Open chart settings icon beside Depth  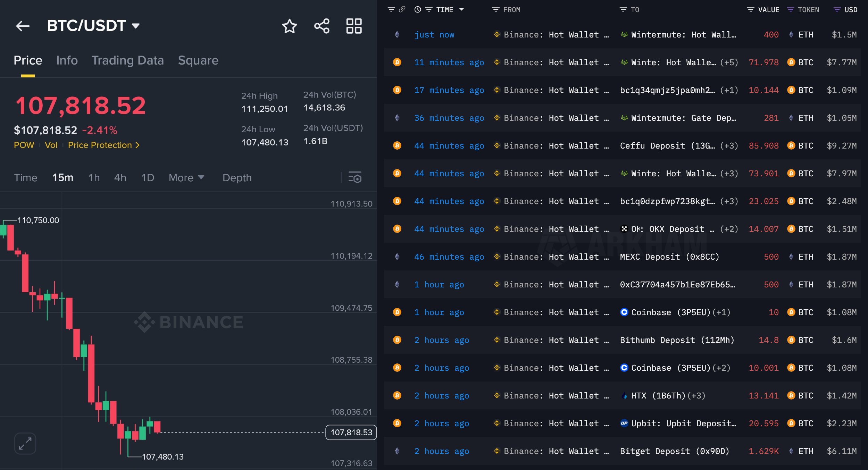click(x=355, y=177)
